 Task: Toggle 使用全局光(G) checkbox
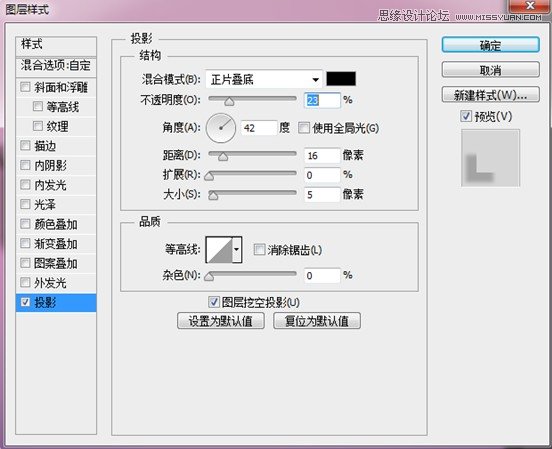(303, 127)
